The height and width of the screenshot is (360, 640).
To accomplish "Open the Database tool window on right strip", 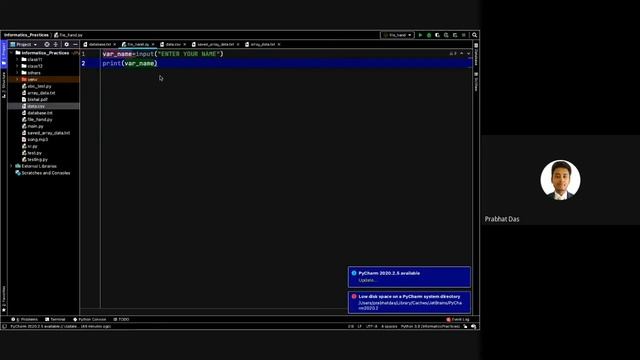I will pyautogui.click(x=476, y=54).
